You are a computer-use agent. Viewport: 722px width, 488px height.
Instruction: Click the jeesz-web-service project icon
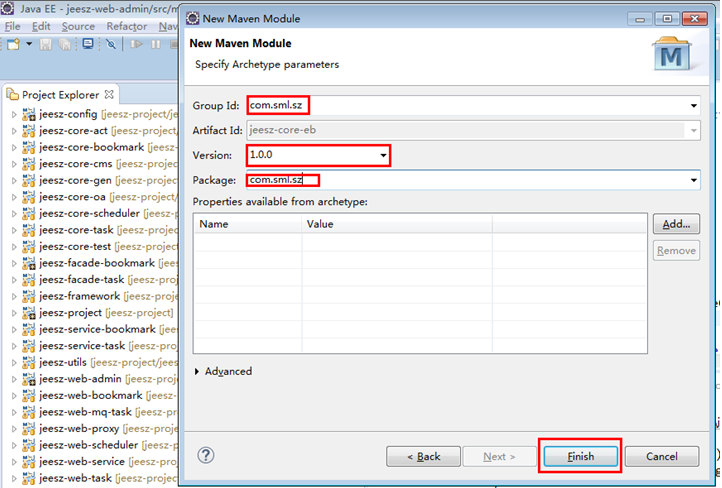29,462
